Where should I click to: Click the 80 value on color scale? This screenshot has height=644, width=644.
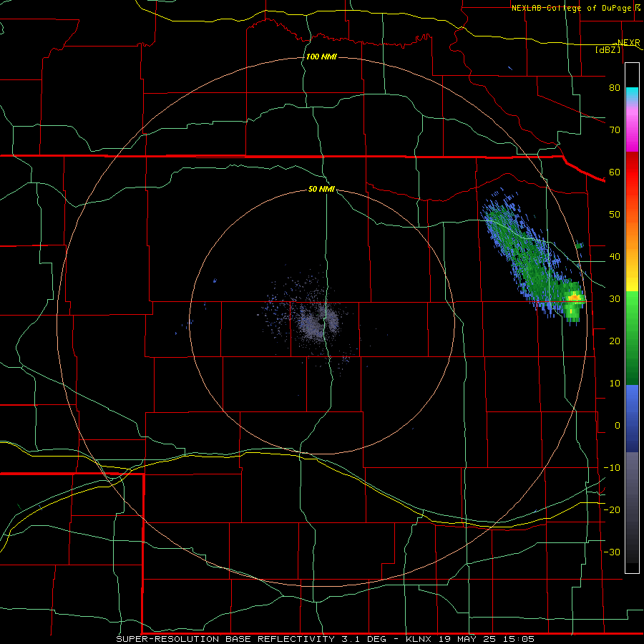coord(615,87)
